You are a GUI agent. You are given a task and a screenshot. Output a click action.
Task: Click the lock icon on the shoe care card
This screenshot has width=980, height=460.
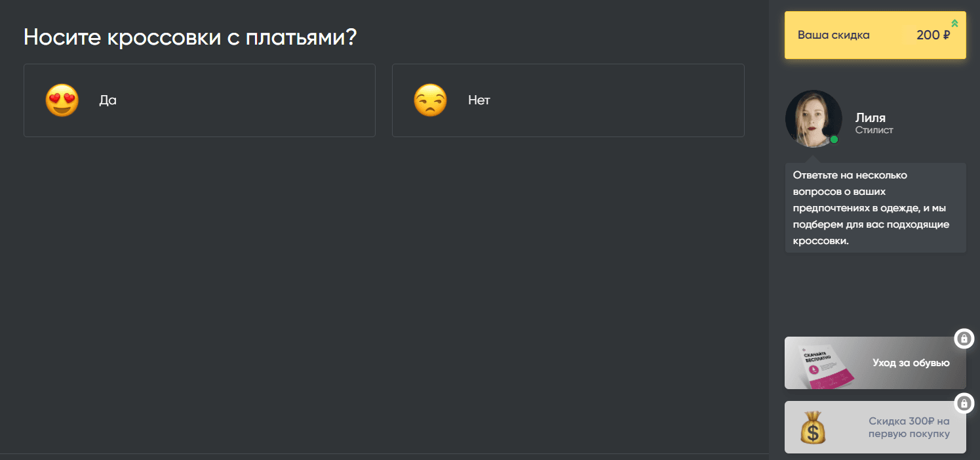(x=964, y=339)
